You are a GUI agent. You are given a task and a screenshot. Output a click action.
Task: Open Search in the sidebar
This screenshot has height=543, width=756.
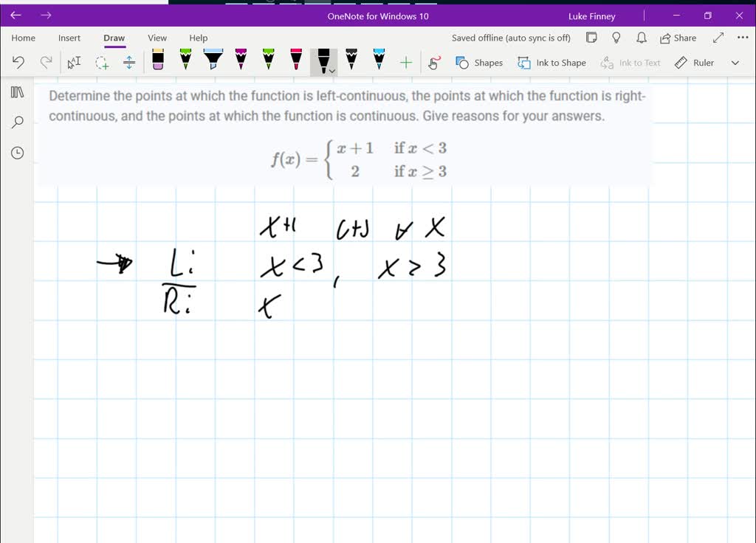point(16,122)
